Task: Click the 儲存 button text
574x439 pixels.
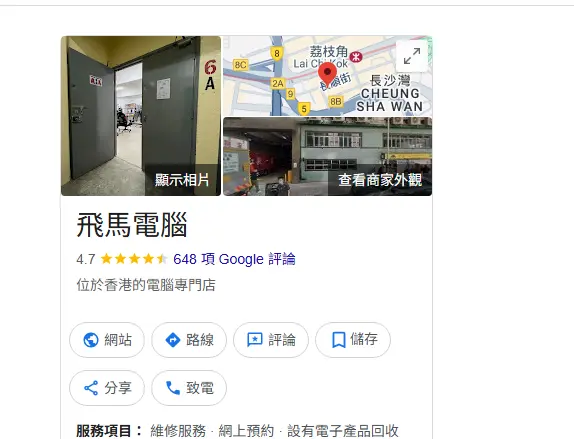Action: coord(364,339)
